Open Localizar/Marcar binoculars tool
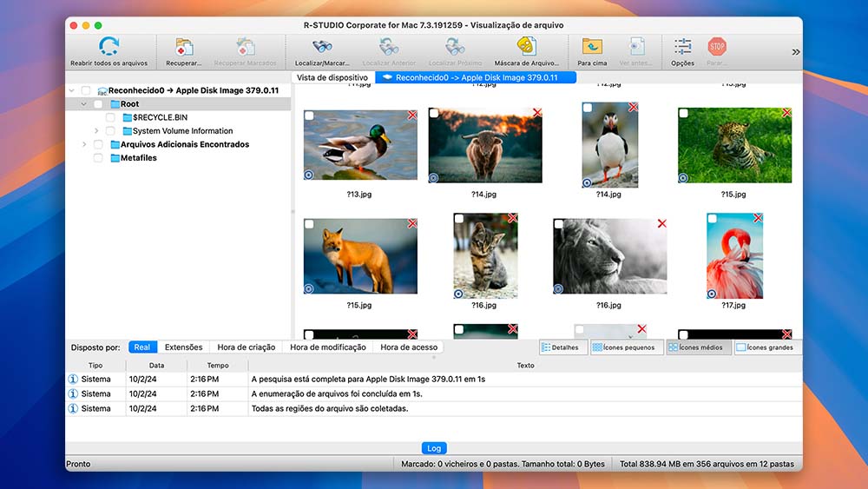Viewport: 868px width, 489px height. tap(322, 47)
